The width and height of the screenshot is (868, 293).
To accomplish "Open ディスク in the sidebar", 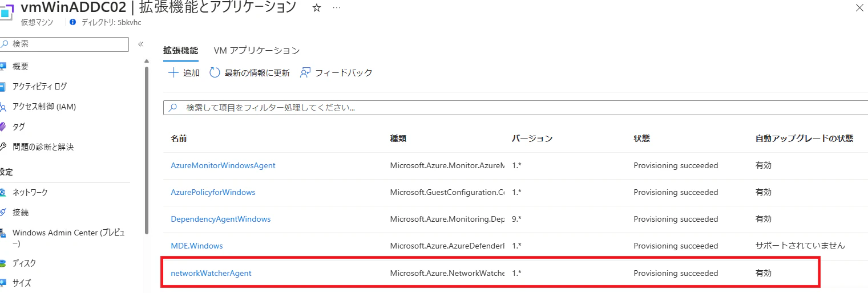I will point(25,263).
